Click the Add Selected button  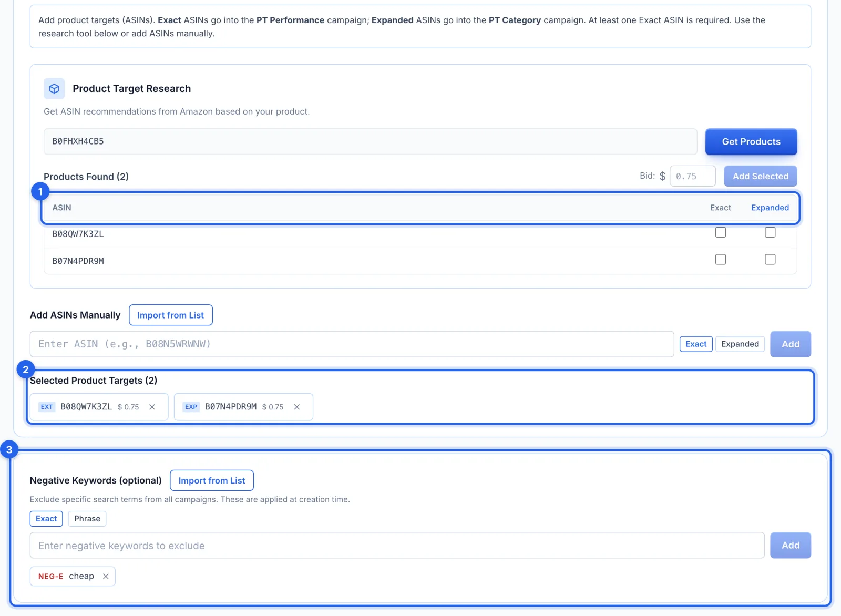(761, 176)
